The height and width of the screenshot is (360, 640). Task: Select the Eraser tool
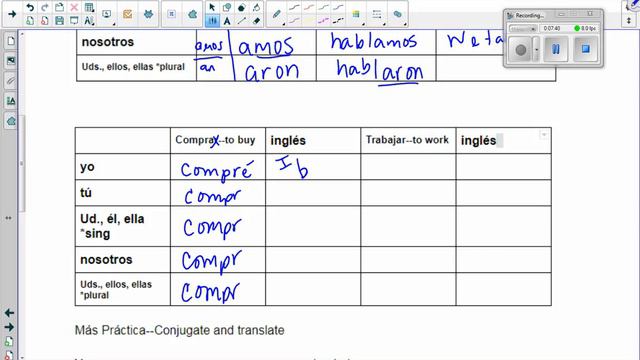click(256, 20)
